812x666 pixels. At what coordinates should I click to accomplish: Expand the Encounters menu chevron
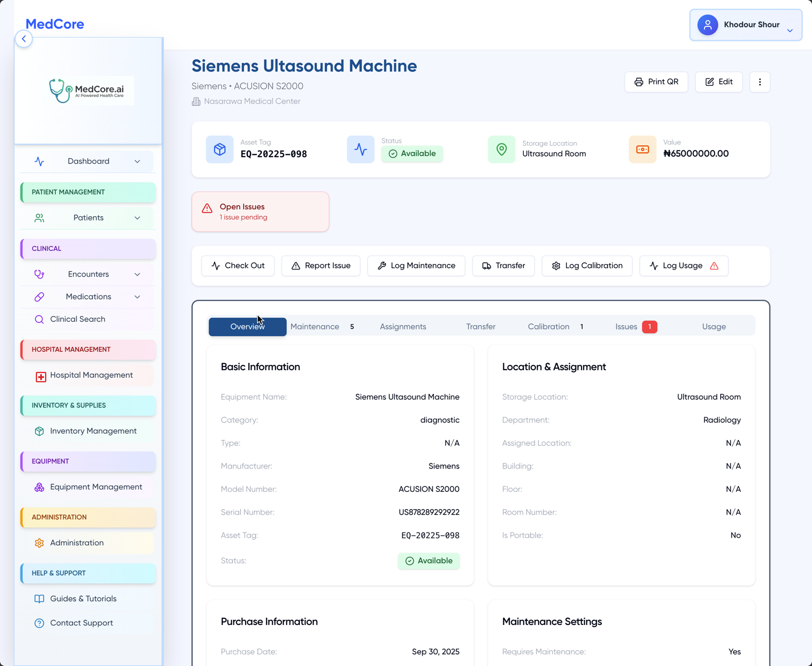click(x=137, y=275)
